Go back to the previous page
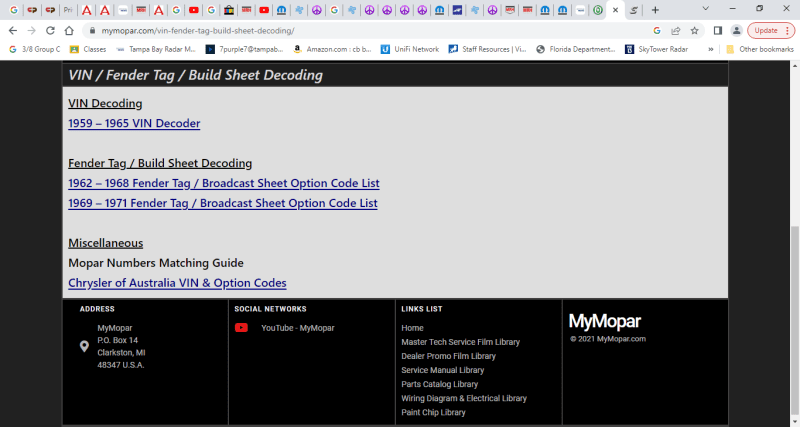The height and width of the screenshot is (427, 800). click(13, 31)
